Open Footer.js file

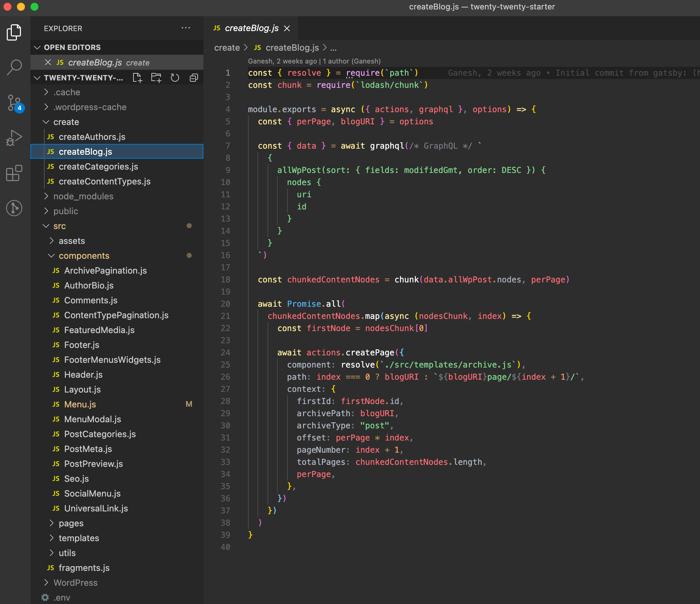click(x=117, y=345)
